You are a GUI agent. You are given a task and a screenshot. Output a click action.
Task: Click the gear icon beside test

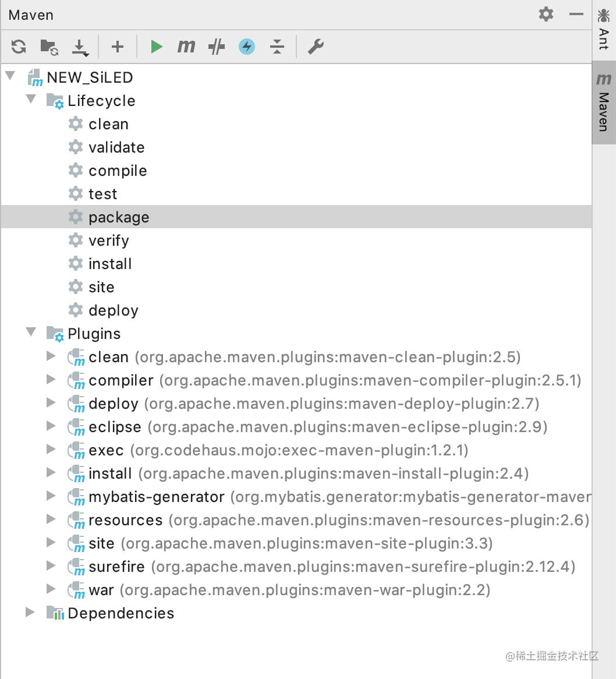(x=76, y=193)
